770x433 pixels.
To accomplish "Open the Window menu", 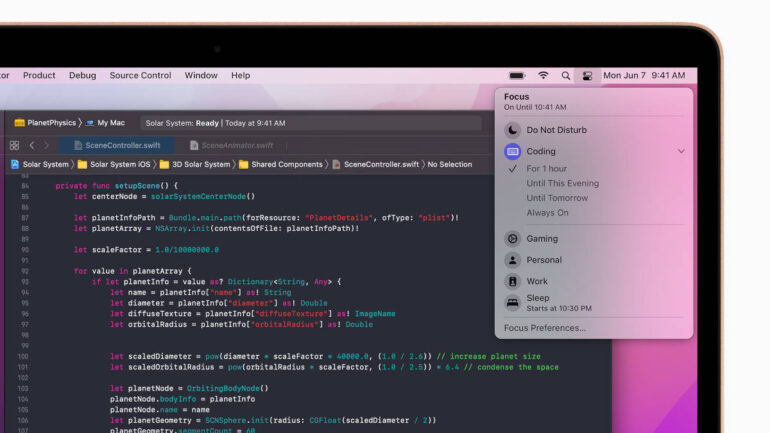I will pos(201,76).
